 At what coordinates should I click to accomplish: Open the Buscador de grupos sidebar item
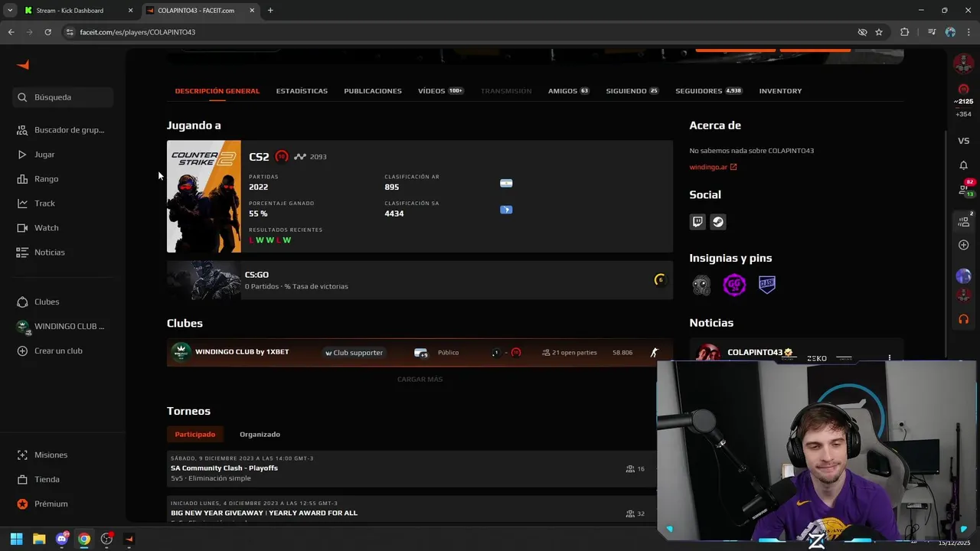click(x=63, y=130)
